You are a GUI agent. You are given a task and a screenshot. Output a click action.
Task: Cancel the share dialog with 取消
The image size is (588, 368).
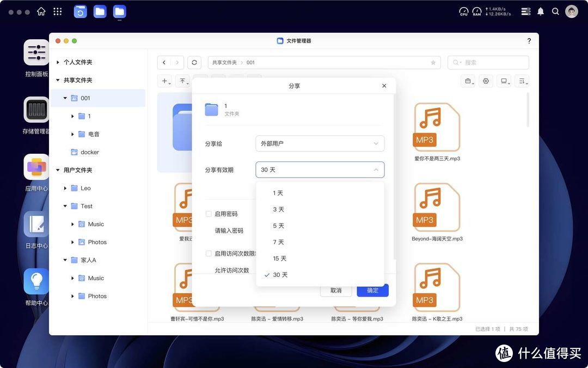pos(336,290)
